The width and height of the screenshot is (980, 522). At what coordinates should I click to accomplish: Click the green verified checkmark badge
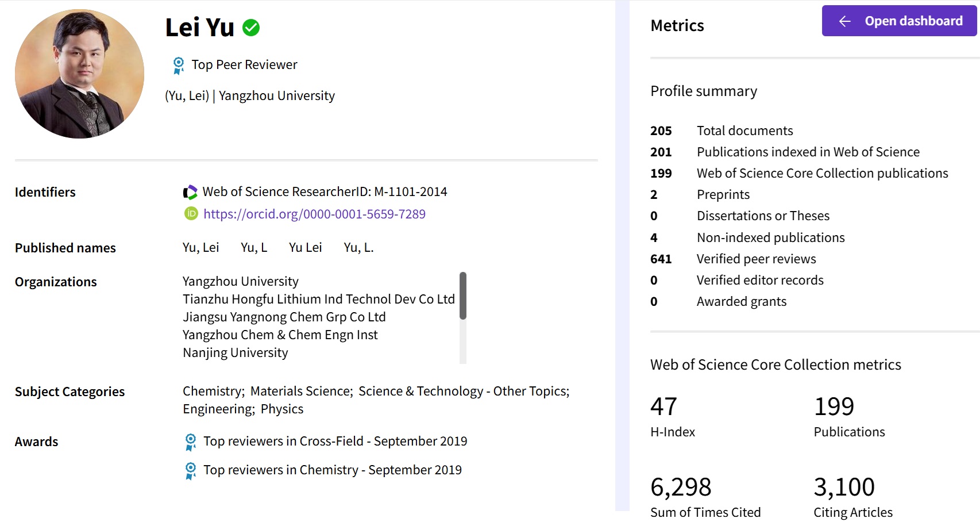(251, 28)
